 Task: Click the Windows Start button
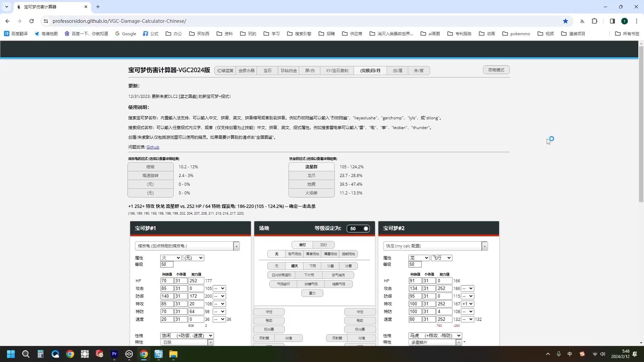click(11, 354)
